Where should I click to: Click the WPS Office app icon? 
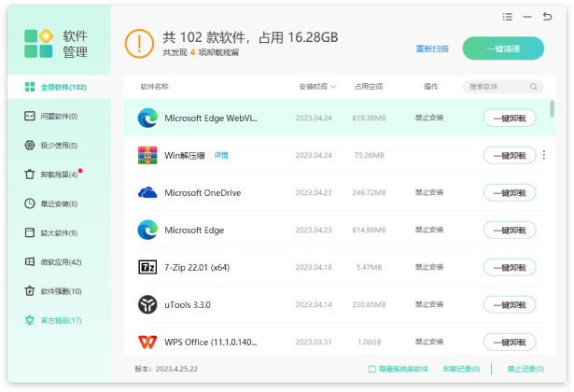coord(147,342)
